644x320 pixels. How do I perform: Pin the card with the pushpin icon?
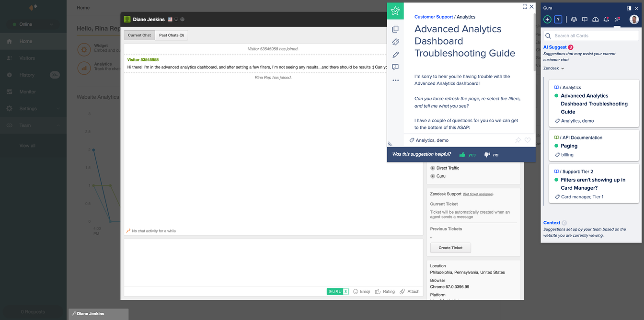pos(518,140)
